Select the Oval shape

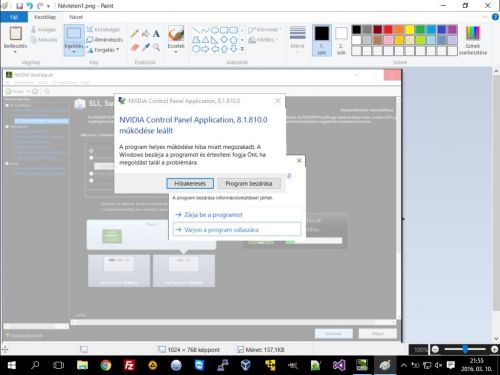(x=215, y=30)
